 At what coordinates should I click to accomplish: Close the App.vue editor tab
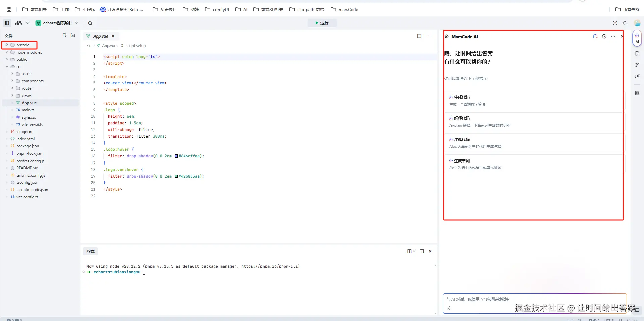(x=113, y=36)
